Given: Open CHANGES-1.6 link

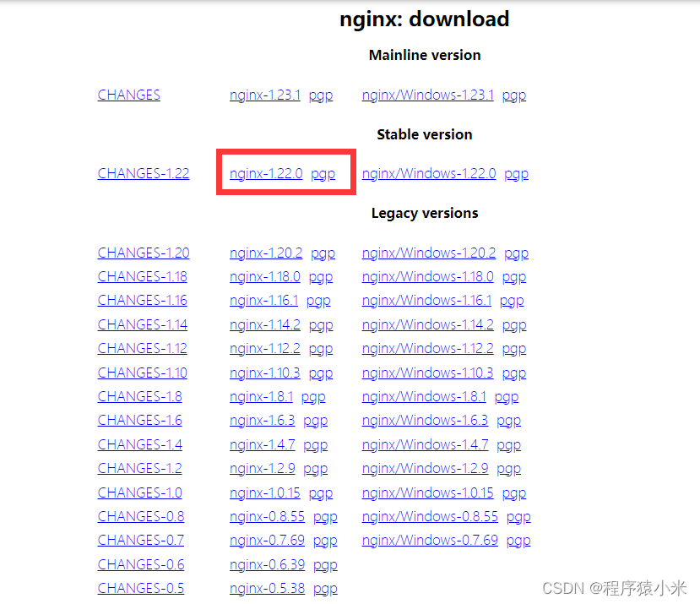Looking at the screenshot, I should [x=139, y=421].
